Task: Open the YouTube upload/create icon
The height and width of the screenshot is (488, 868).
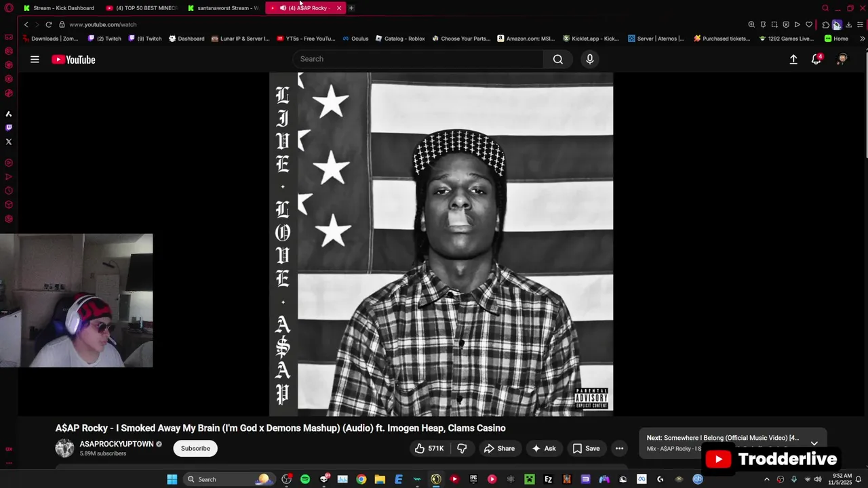Action: 793,60
